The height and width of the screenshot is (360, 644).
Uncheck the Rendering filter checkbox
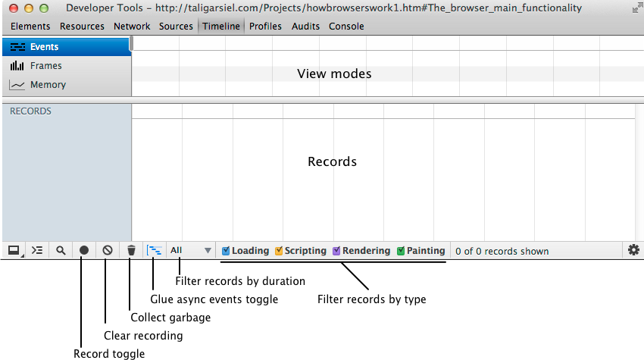(x=336, y=251)
